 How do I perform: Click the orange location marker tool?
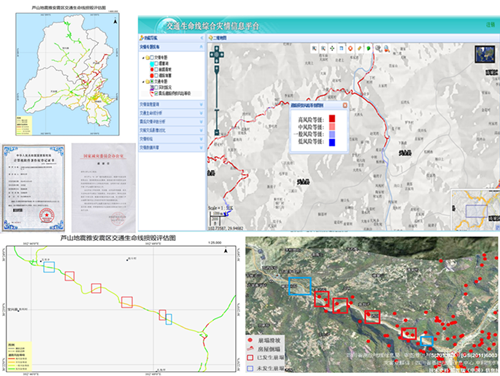(350, 49)
